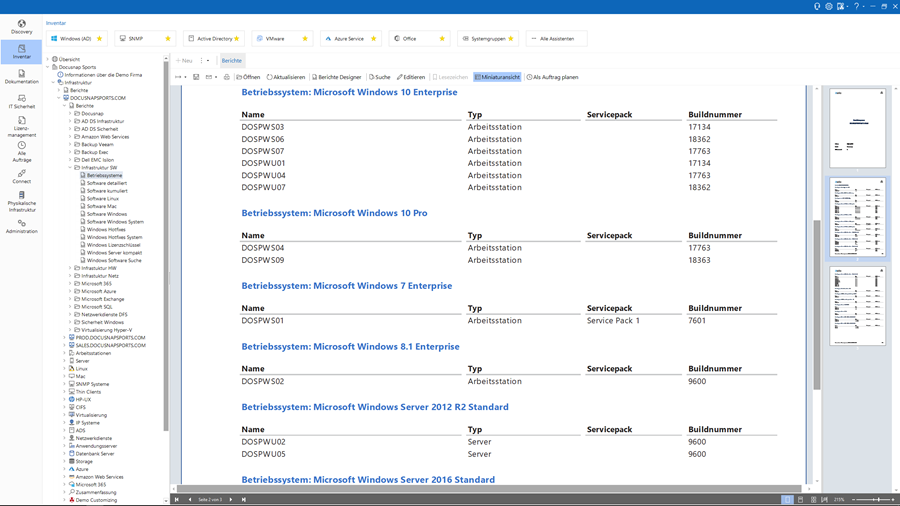Open the Discovery module in sidebar
Image resolution: width=900 pixels, height=506 pixels.
21,26
